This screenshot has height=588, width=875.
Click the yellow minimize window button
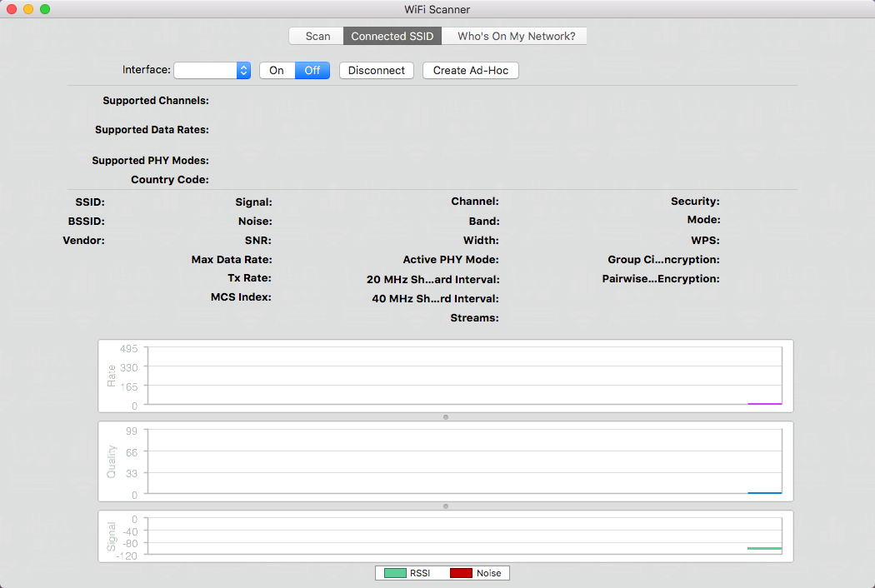pyautogui.click(x=28, y=9)
